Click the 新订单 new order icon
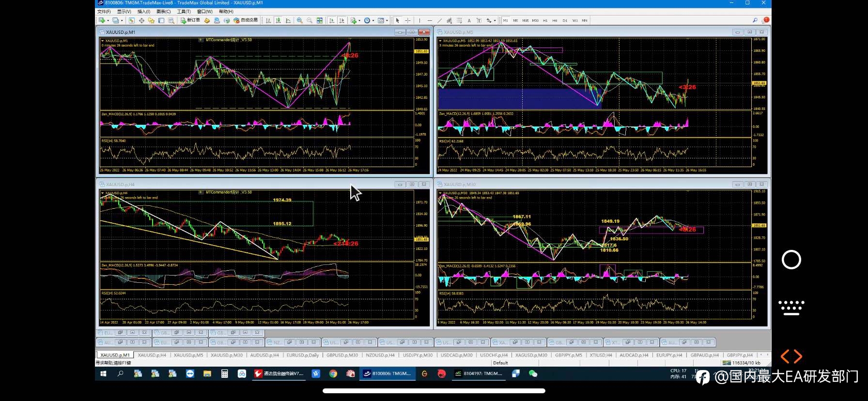 [190, 20]
